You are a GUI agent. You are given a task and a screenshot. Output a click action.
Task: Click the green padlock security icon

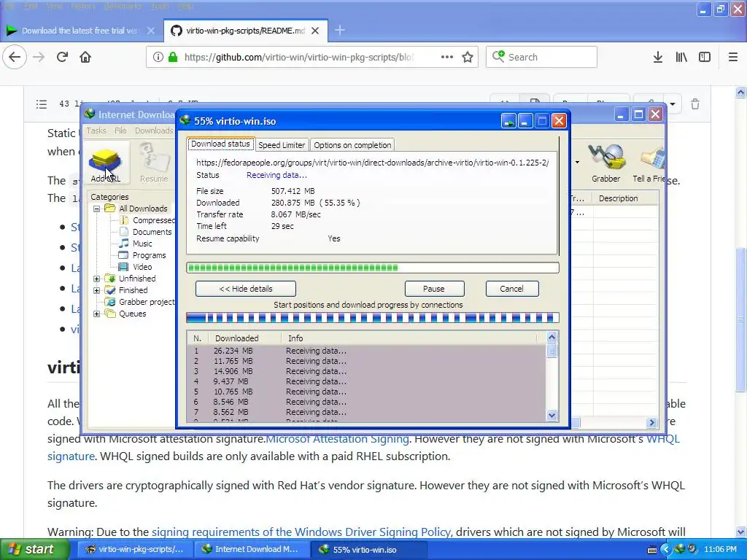click(x=173, y=57)
